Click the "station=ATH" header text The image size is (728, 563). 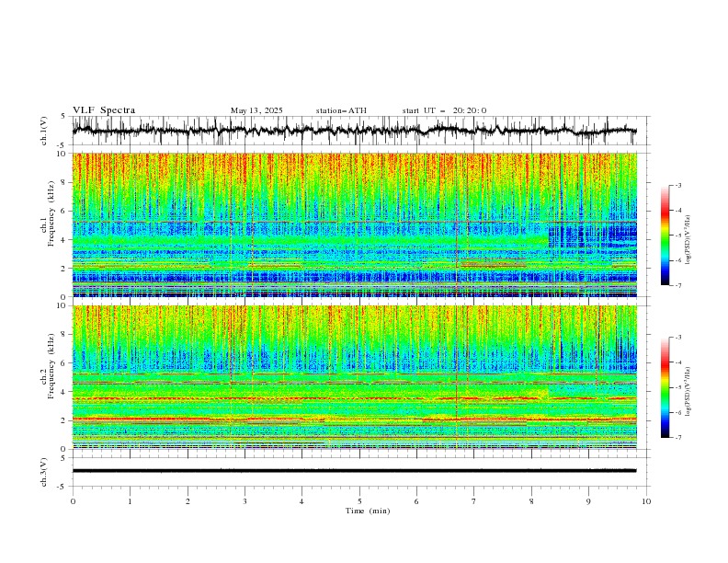[341, 110]
